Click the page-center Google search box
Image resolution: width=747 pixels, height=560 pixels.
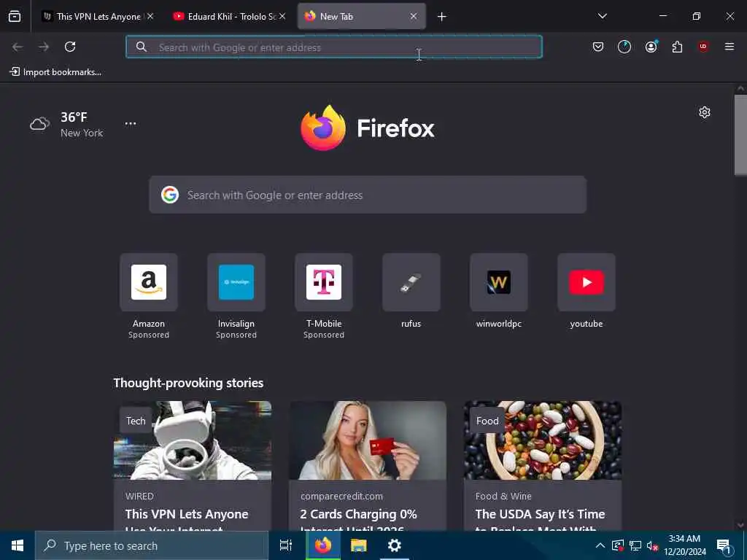368,195
